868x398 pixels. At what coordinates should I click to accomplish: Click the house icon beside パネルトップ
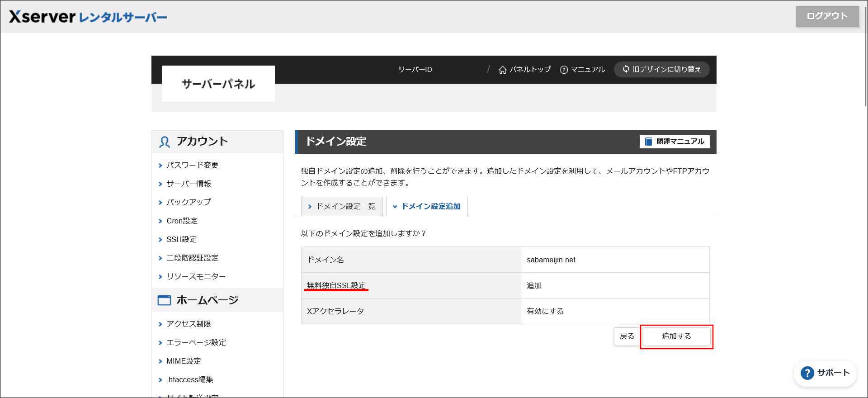[502, 70]
